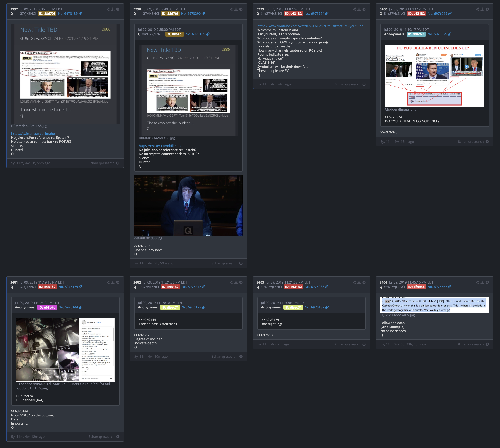Click '8chan qresearch' text in post 3402 footer
This screenshot has height=448, width=500.
225,357
